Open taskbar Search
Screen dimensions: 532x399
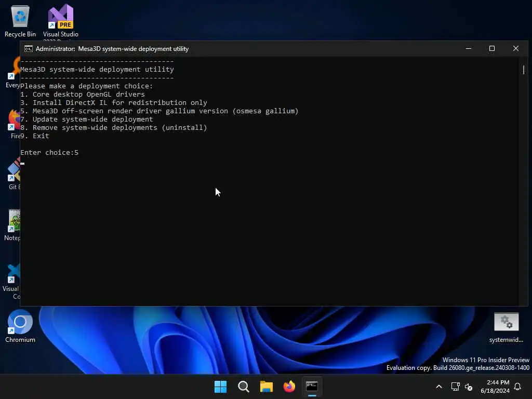[x=244, y=387]
